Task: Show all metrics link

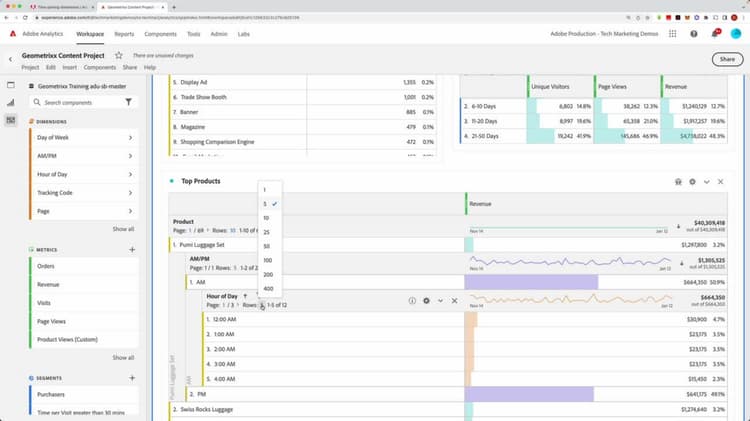Action: [123, 357]
